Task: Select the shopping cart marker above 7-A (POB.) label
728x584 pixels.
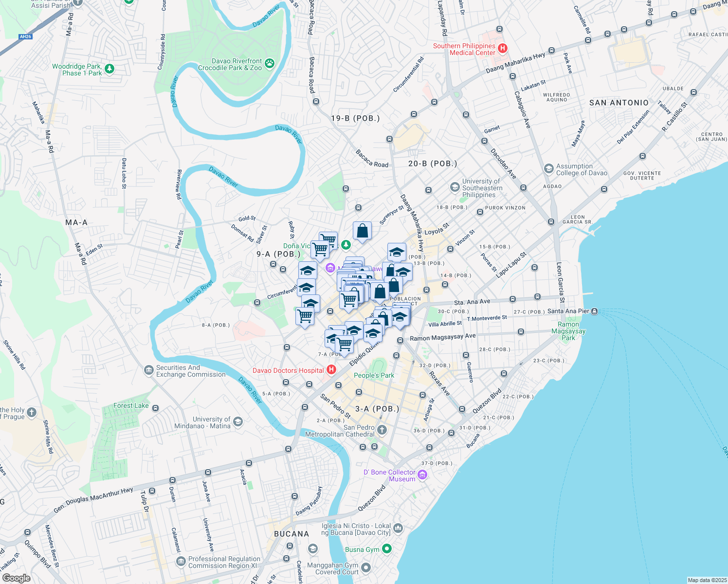Action: click(345, 346)
